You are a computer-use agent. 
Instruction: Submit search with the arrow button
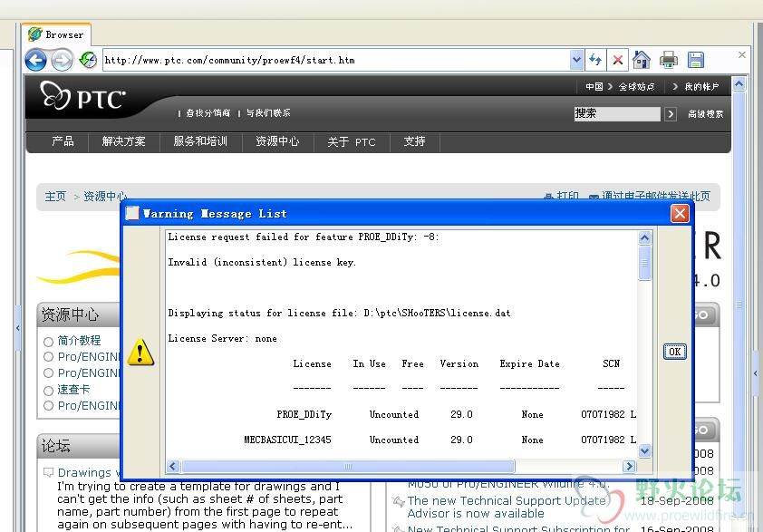coord(671,114)
